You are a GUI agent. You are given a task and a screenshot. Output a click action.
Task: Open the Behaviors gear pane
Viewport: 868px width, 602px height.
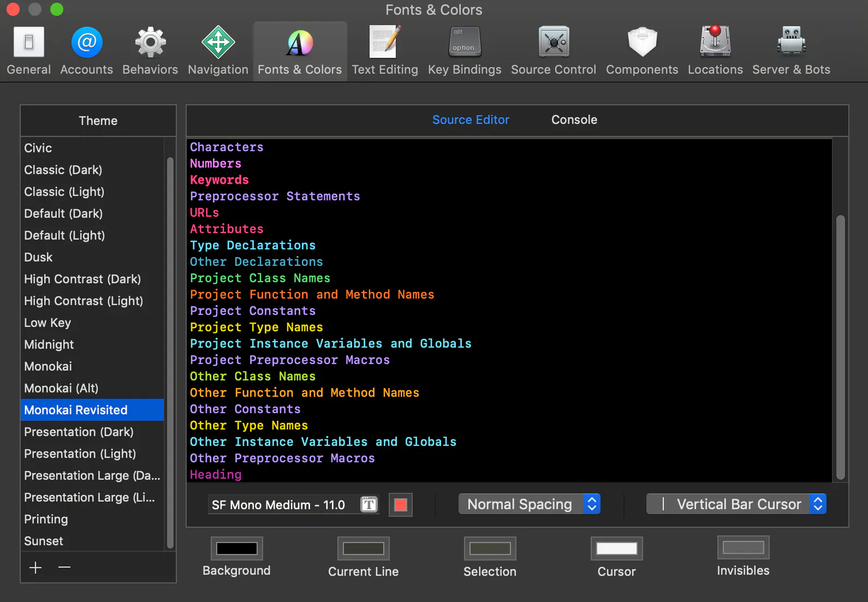coord(150,50)
